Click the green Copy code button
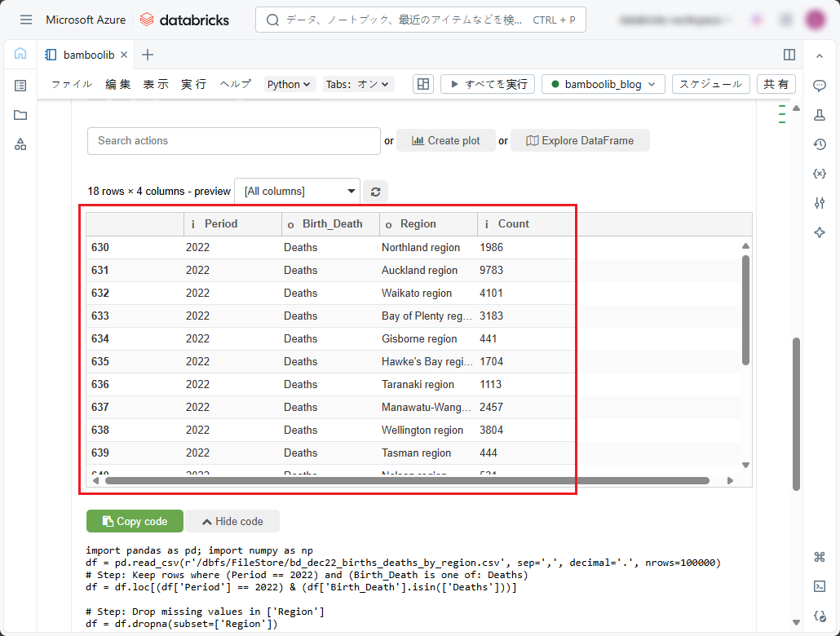The height and width of the screenshot is (636, 840). (x=135, y=521)
